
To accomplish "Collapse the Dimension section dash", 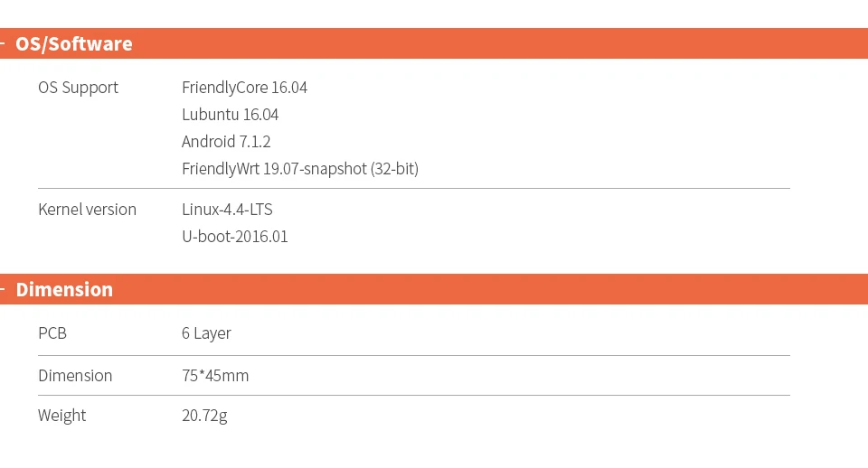I will [4, 290].
